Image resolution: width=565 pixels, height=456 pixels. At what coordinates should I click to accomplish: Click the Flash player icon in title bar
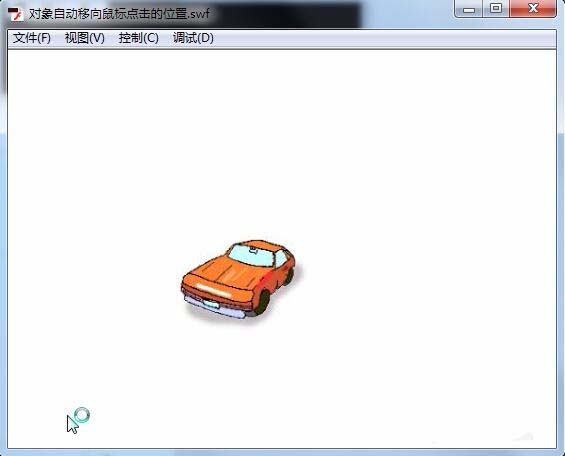(15, 14)
